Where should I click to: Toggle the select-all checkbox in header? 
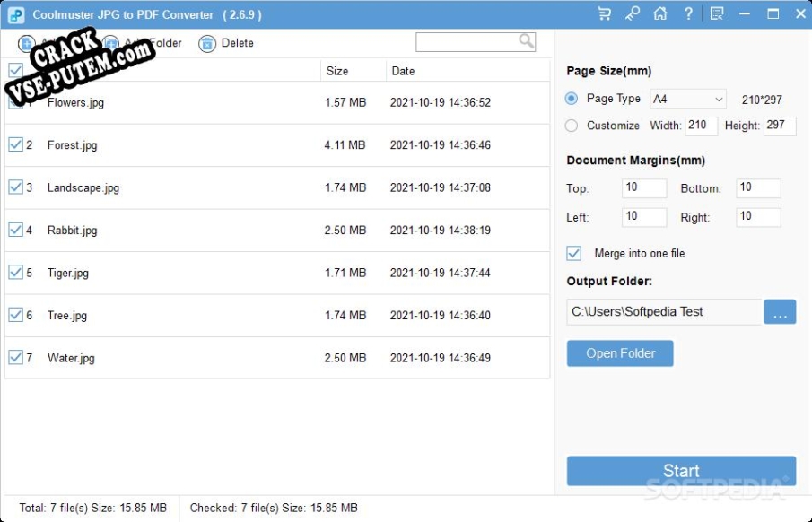[15, 71]
